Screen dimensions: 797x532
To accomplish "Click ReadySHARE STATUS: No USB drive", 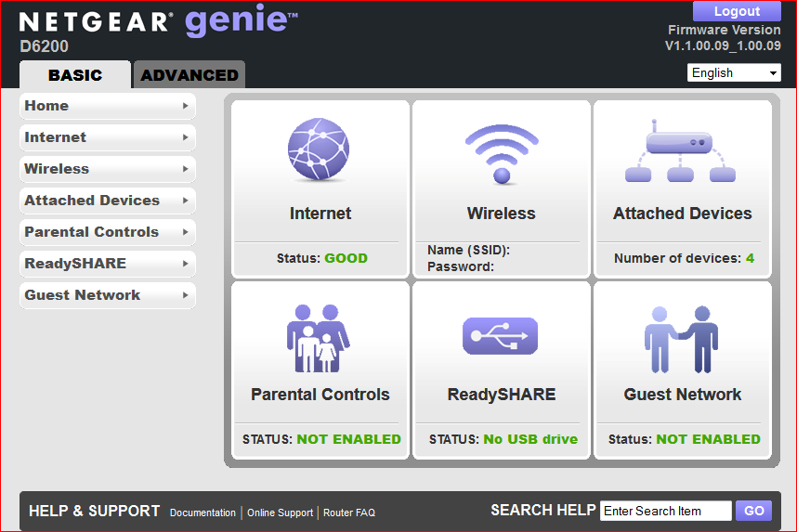I will tap(503, 439).
